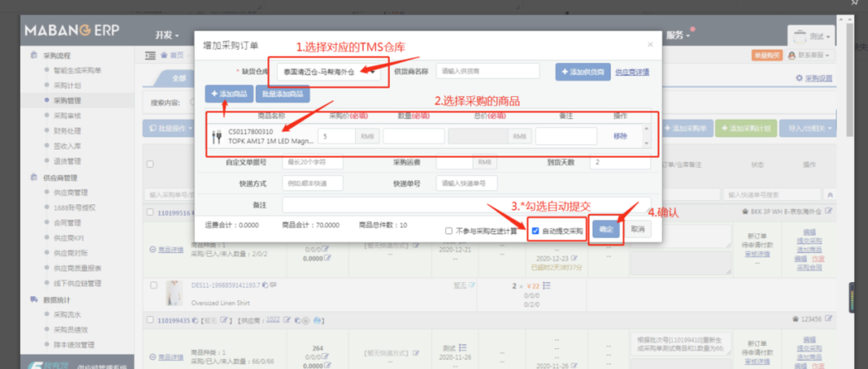Select 采购管理 in sidebar
The height and width of the screenshot is (369, 868).
click(67, 101)
